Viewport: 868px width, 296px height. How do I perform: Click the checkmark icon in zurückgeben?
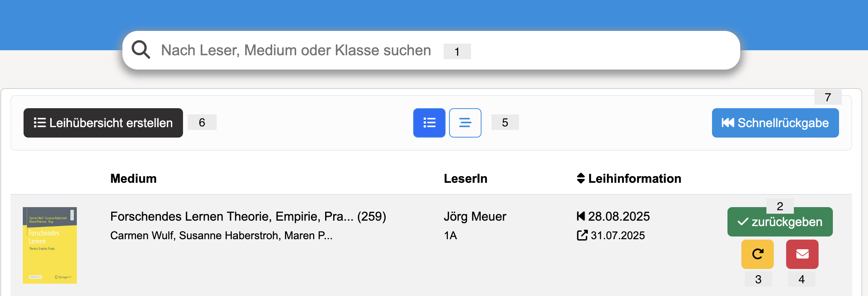[x=742, y=222]
